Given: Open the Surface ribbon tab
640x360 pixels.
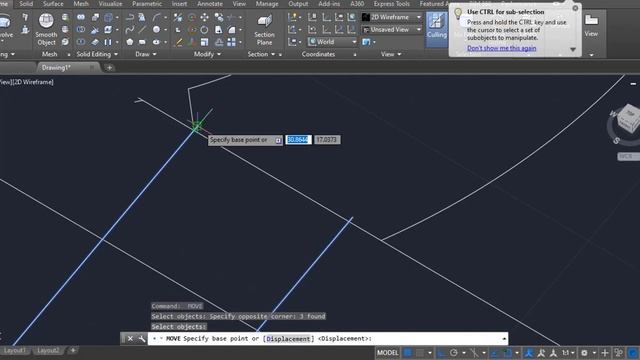Looking at the screenshot, I should coord(53,4).
